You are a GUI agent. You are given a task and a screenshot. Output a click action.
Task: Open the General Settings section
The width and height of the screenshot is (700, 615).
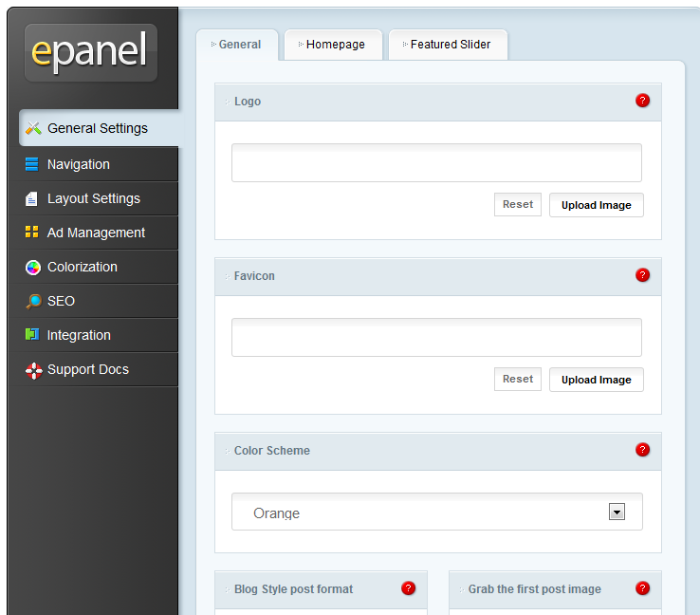point(99,128)
